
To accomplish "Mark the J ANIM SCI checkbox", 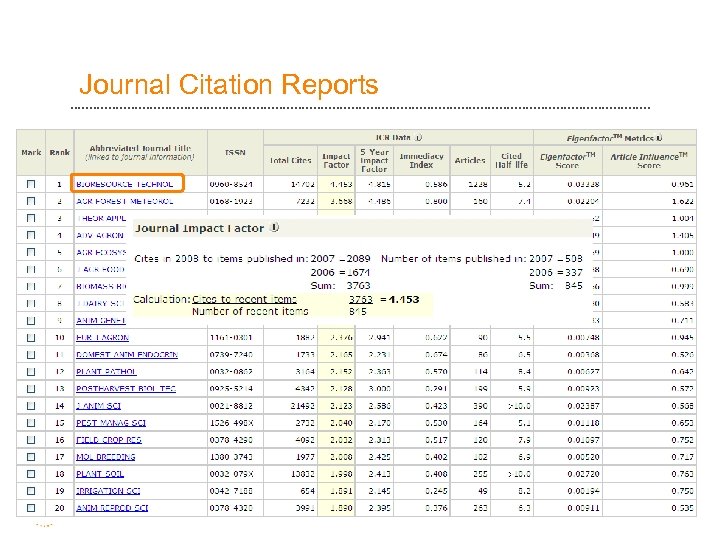I will click(x=31, y=406).
